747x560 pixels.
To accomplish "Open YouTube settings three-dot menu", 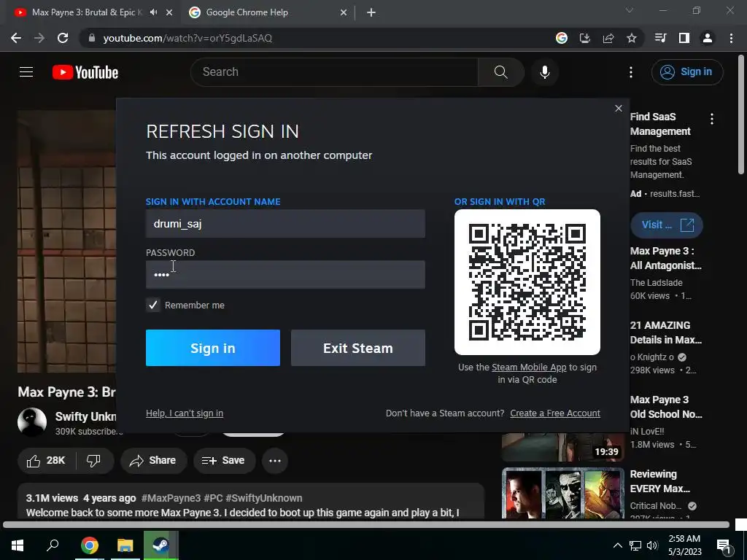I will click(631, 72).
